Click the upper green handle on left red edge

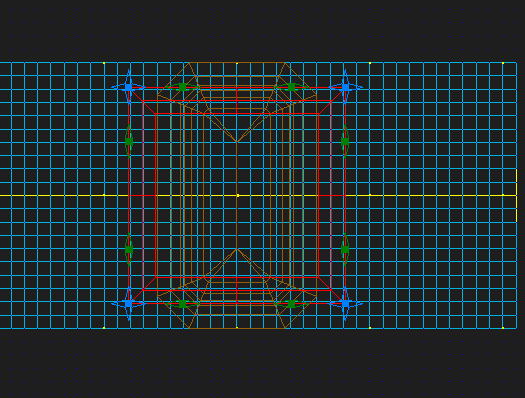(129, 141)
